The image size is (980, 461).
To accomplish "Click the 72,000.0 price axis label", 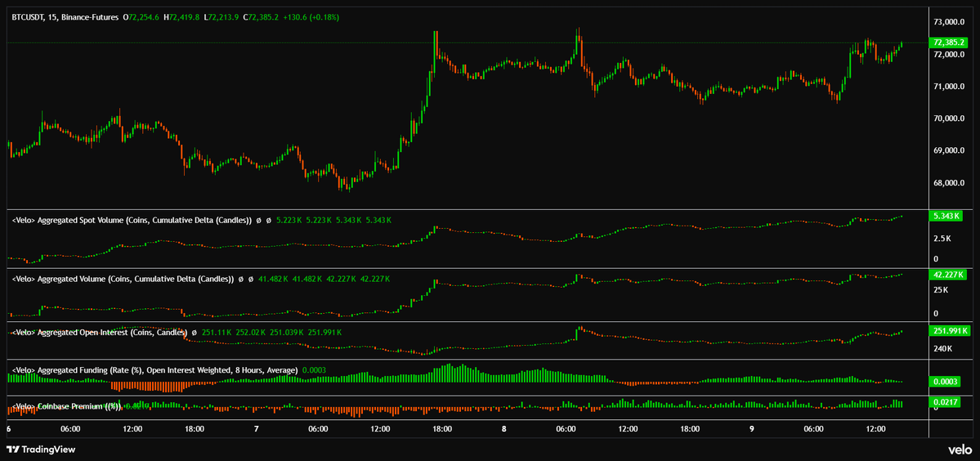I will tap(949, 54).
